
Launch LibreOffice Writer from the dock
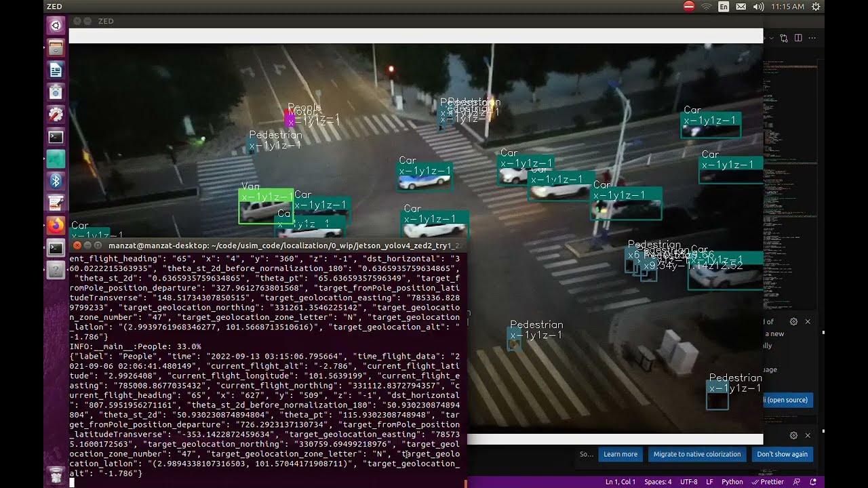coord(56,70)
